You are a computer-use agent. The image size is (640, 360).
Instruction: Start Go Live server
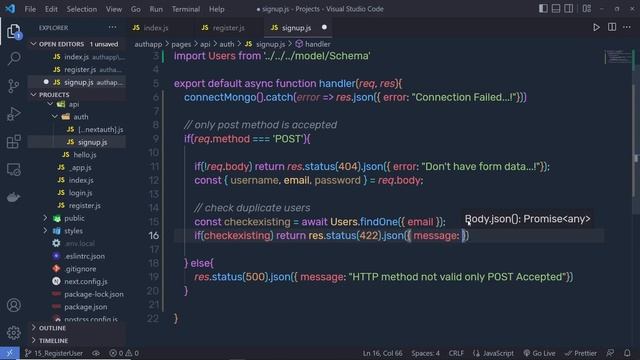tap(539, 353)
